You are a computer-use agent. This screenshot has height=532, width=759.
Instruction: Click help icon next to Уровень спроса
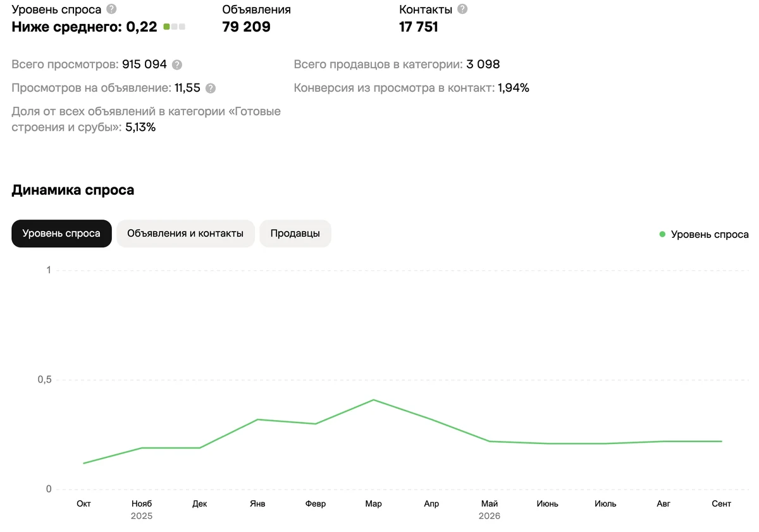click(111, 9)
